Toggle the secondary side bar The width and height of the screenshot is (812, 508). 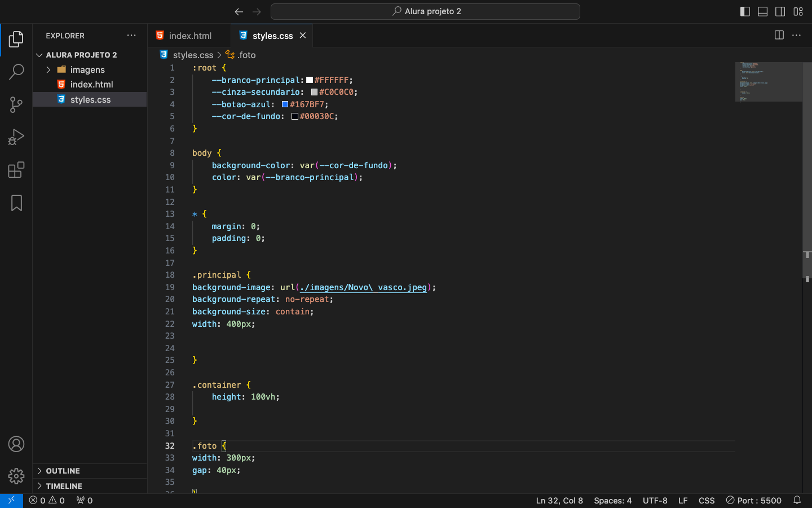tap(780, 12)
